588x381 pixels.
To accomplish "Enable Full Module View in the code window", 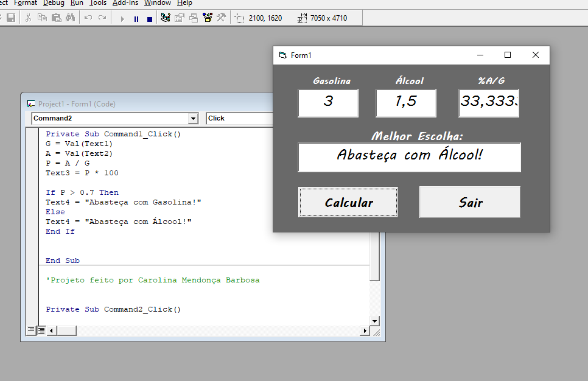I will (41, 330).
